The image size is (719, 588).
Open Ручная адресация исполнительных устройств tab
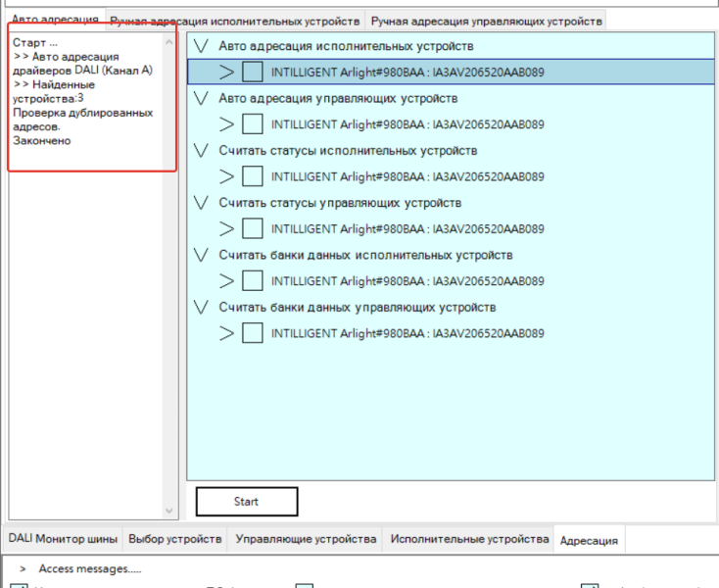(235, 22)
